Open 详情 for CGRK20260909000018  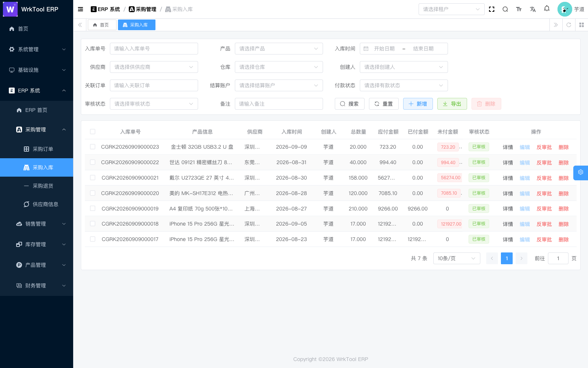(508, 224)
